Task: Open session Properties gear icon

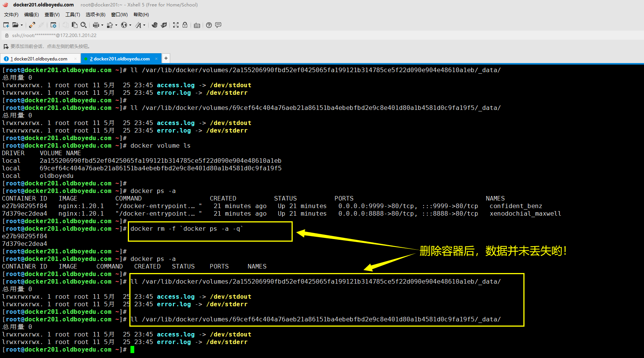Action: (53, 25)
